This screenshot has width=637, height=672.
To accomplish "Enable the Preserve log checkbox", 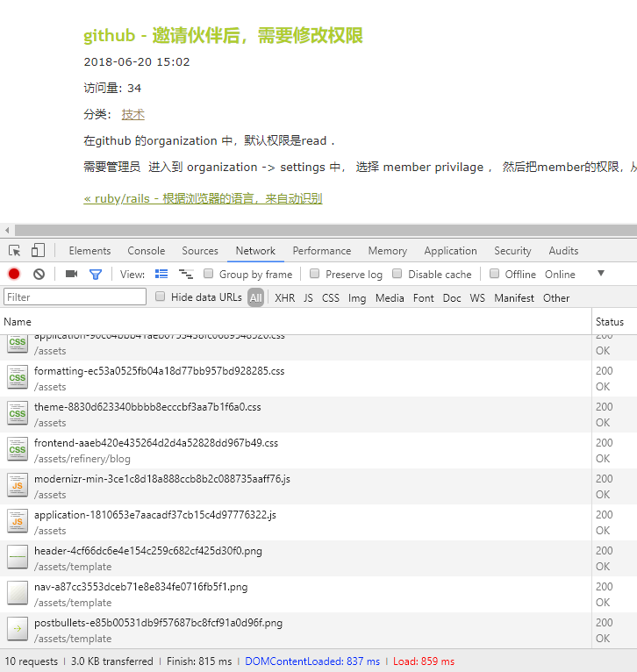I will pos(315,275).
